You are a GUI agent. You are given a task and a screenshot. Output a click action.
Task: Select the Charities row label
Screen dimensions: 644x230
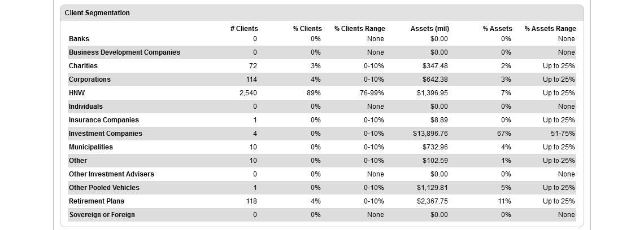pos(83,66)
